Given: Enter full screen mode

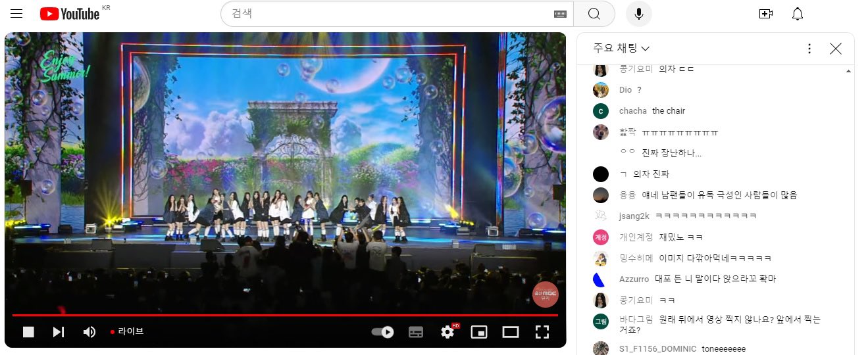Looking at the screenshot, I should tap(542, 332).
